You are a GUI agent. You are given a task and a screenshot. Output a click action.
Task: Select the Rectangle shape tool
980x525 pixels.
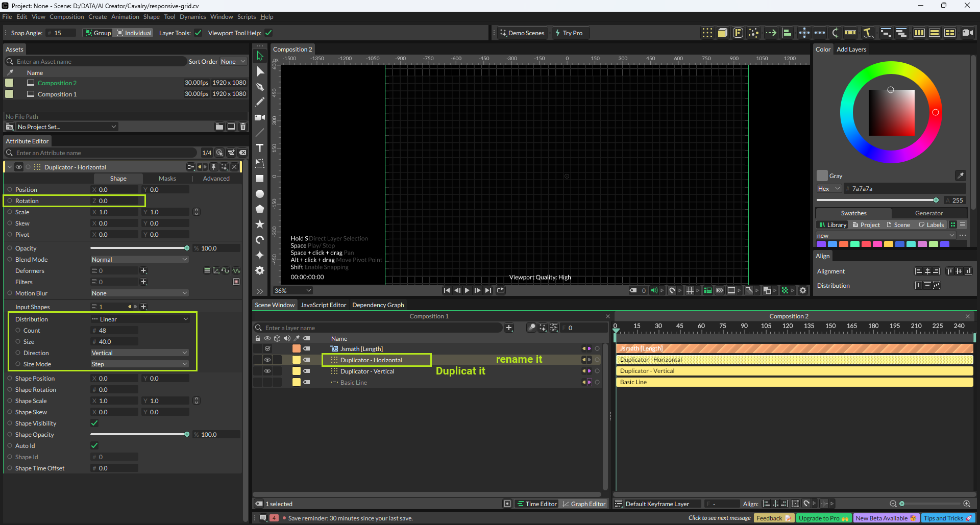(x=260, y=179)
